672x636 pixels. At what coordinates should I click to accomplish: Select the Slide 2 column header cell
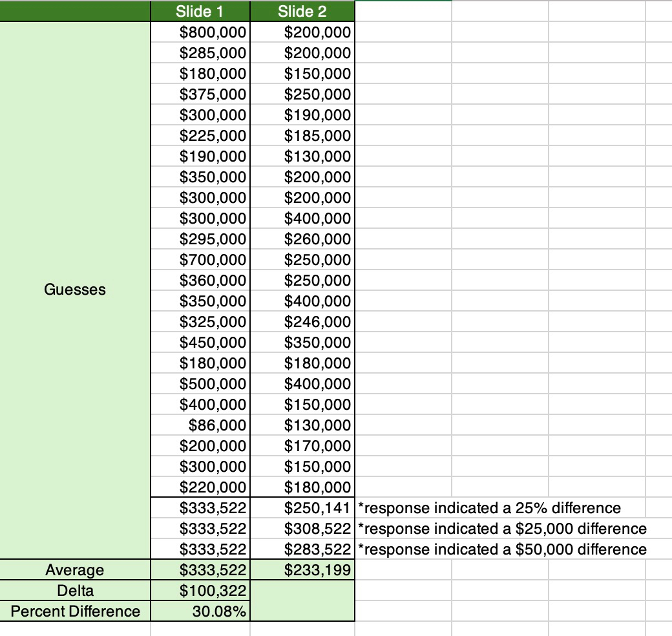(302, 11)
